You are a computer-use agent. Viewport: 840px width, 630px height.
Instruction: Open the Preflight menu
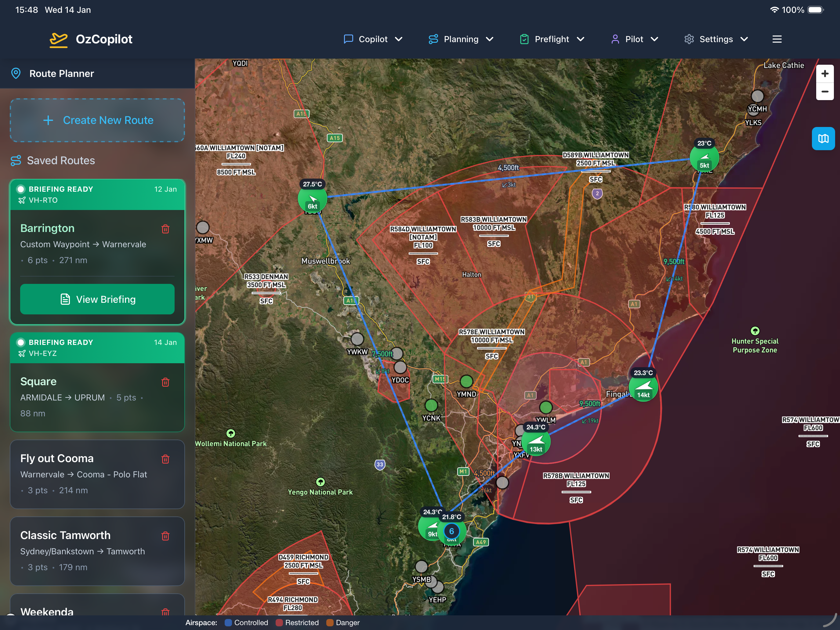[x=552, y=39]
